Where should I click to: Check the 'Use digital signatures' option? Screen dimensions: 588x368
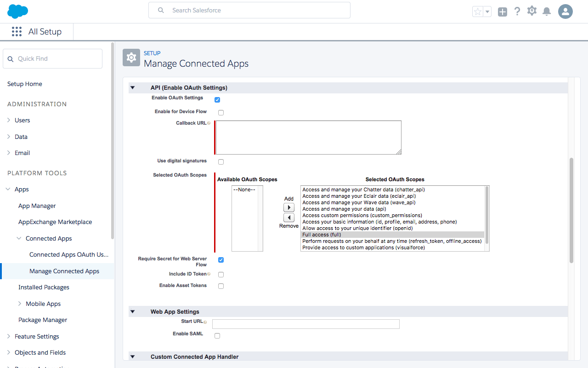(220, 161)
